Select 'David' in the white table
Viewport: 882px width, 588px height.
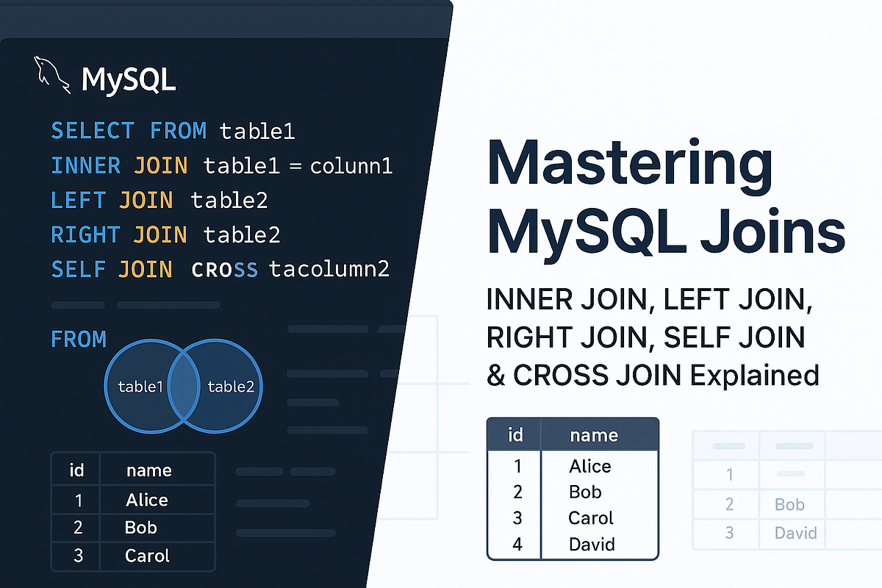pyautogui.click(x=592, y=545)
